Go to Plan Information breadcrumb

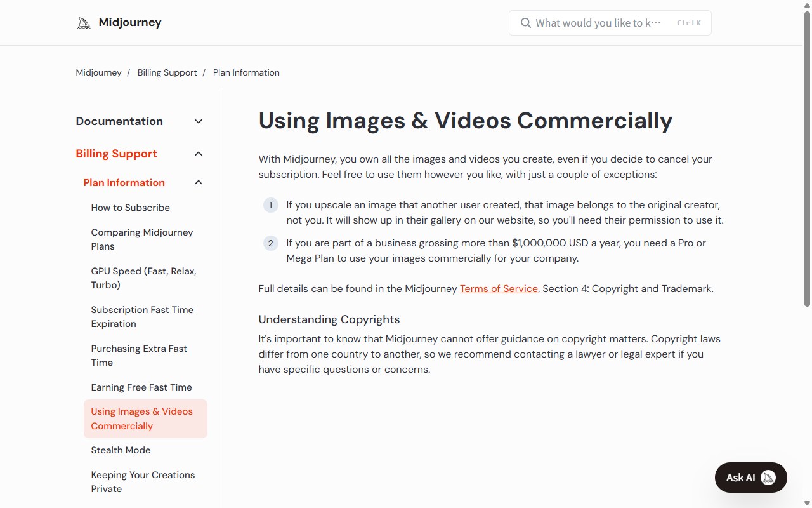246,72
